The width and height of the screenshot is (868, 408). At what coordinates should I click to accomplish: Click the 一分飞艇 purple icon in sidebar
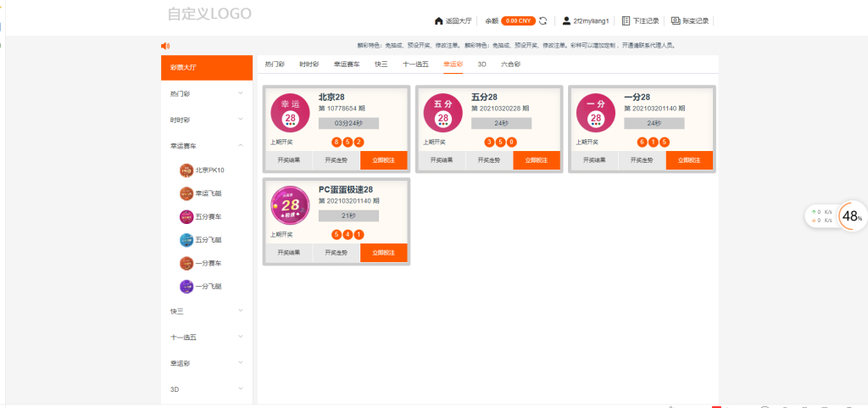186,287
